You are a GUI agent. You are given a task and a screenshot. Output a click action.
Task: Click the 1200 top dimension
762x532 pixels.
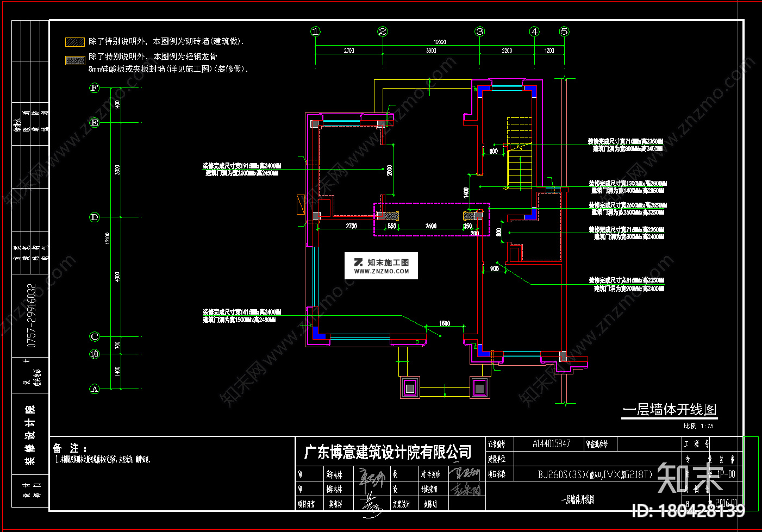(549, 51)
